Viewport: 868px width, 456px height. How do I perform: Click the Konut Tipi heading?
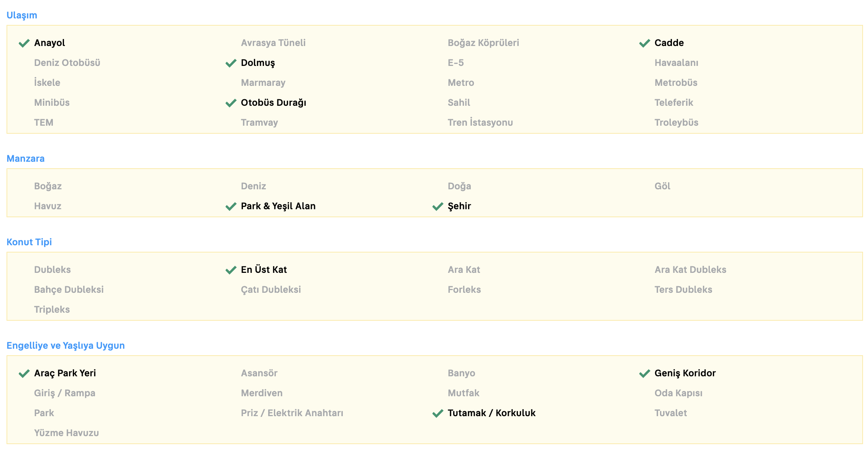pyautogui.click(x=29, y=242)
